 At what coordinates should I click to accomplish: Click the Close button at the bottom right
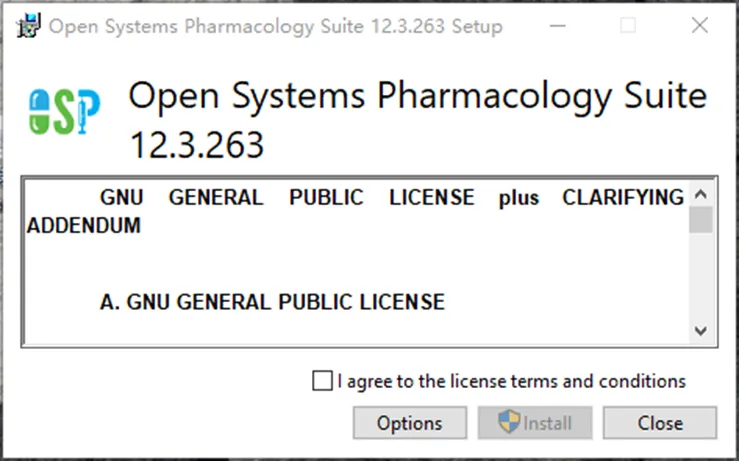pos(660,423)
